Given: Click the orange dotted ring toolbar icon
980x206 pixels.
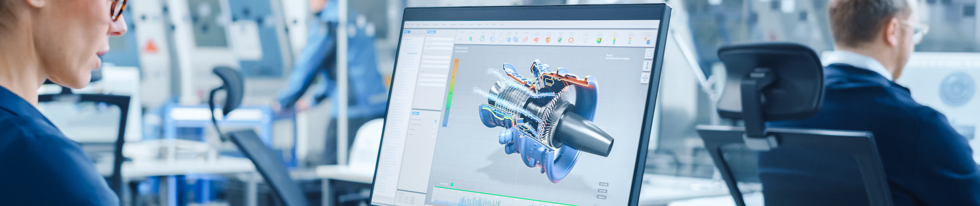Looking at the screenshot, I should [571, 40].
